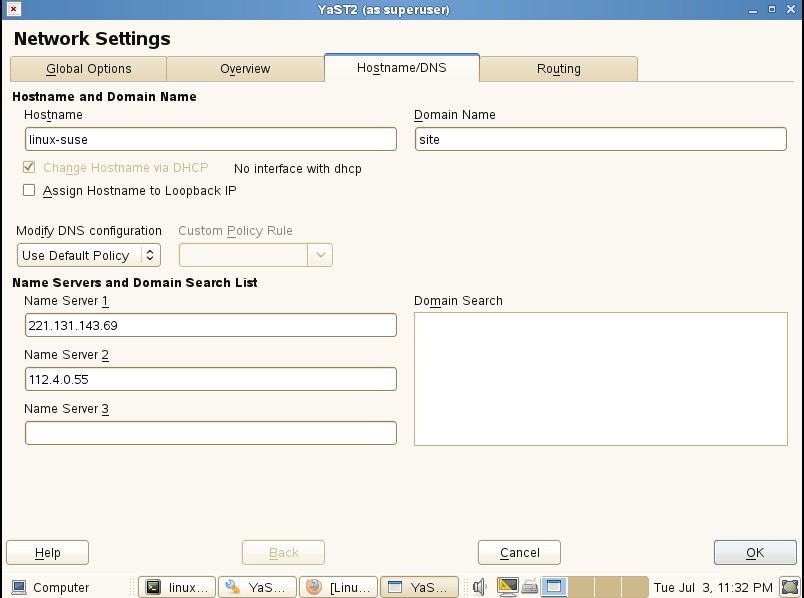Toggle the Change Hostname via DHCP checkbox
This screenshot has height=598, width=804.
(29, 168)
